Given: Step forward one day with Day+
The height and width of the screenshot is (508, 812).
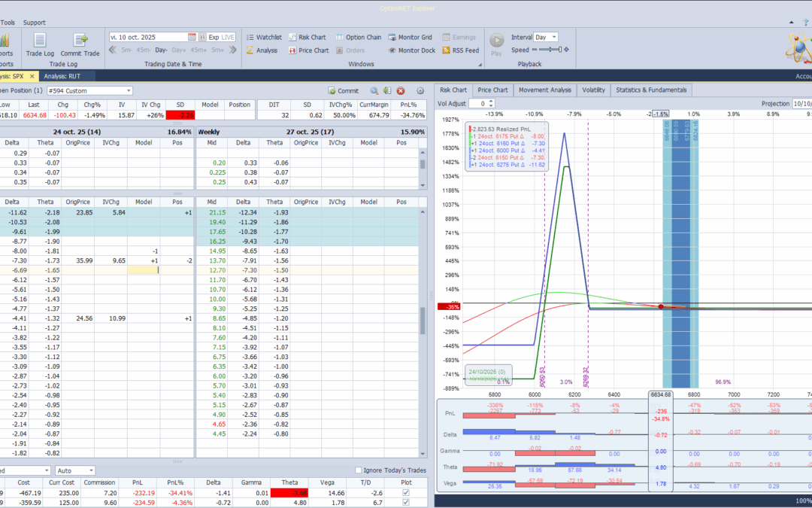Looking at the screenshot, I should click(x=179, y=50).
